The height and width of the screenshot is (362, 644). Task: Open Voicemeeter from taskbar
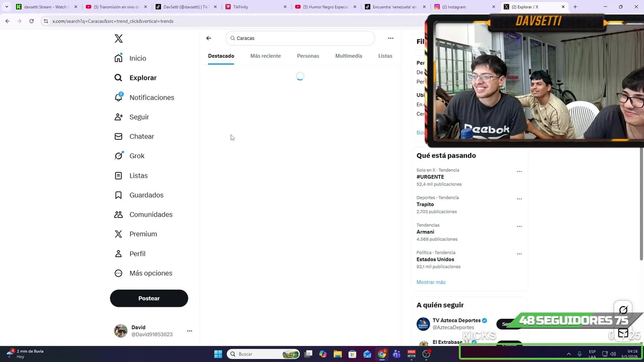(x=412, y=354)
